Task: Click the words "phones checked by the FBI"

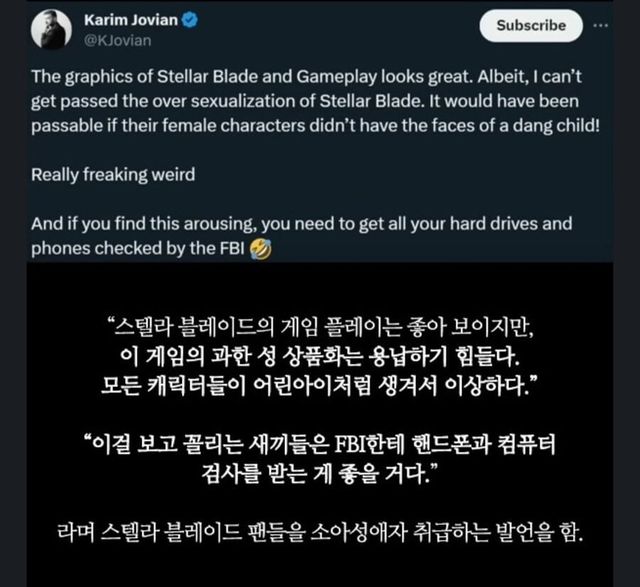Action: point(138,248)
